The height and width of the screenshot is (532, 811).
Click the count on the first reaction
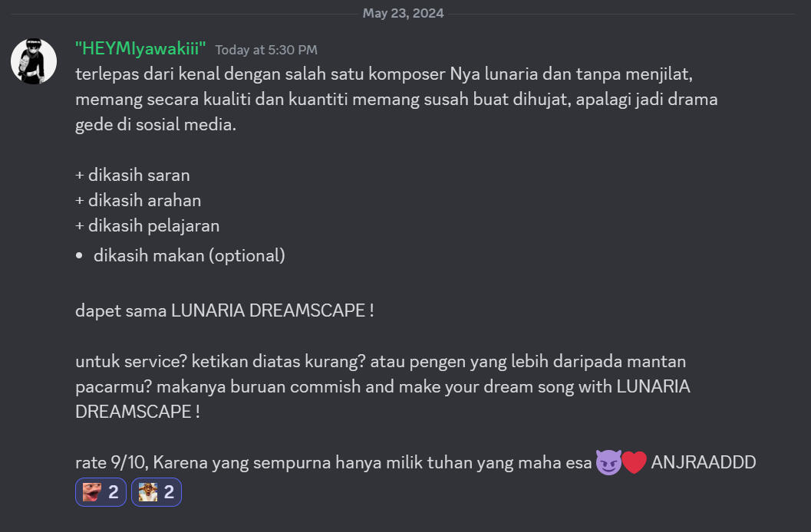coord(114,492)
